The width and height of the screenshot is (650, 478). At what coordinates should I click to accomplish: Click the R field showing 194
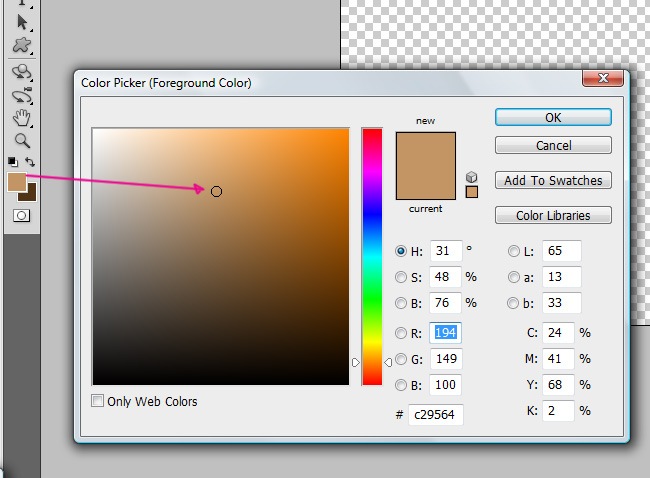[445, 333]
